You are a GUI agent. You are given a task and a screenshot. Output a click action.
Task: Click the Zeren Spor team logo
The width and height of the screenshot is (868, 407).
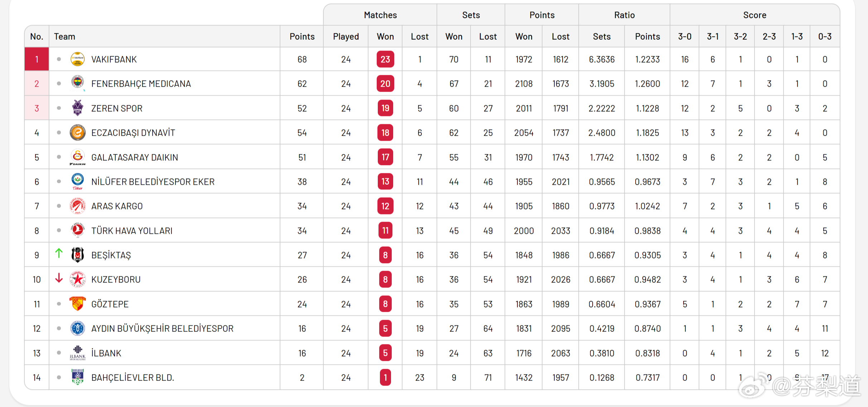(x=77, y=108)
